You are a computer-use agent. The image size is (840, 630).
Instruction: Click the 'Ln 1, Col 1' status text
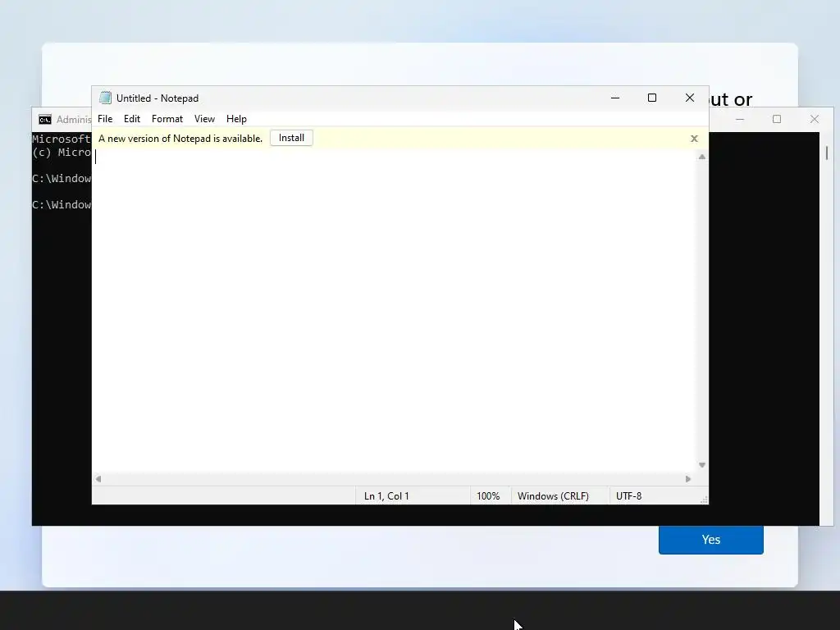[386, 496]
